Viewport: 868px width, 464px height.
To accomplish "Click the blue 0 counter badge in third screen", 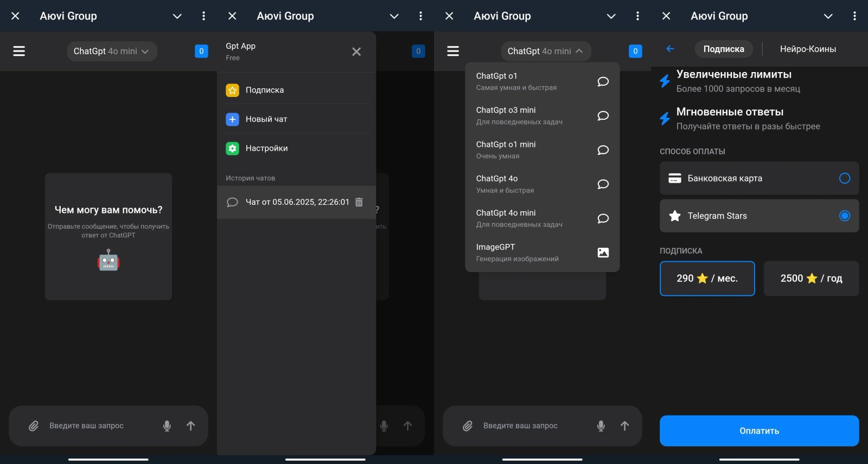I will pos(635,51).
